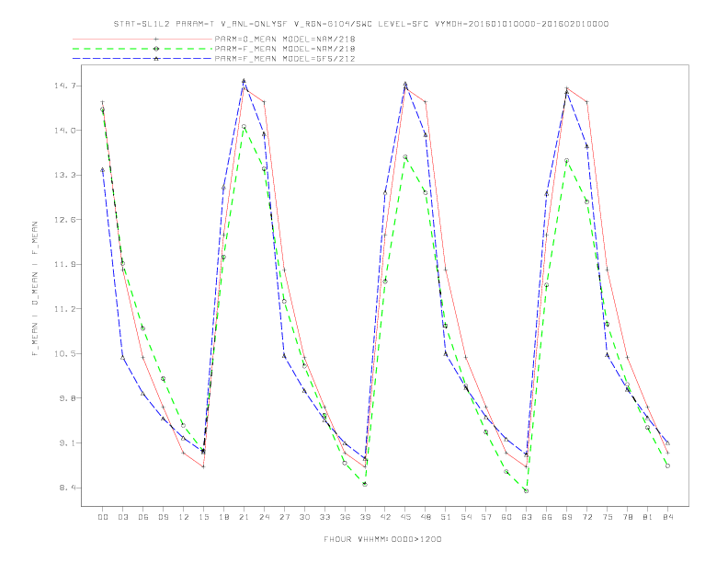Select legend entry PARM=O_MEAN MODEL=NAM/218

pos(285,39)
